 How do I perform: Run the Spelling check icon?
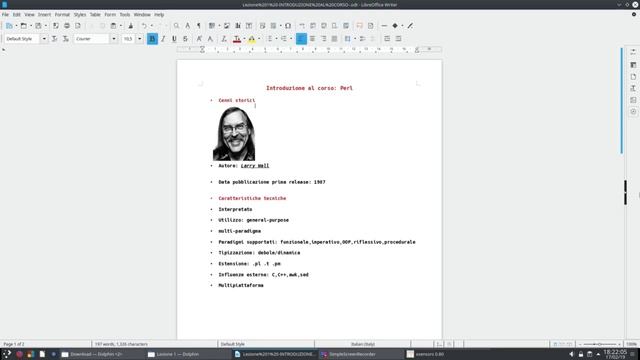(x=187, y=26)
